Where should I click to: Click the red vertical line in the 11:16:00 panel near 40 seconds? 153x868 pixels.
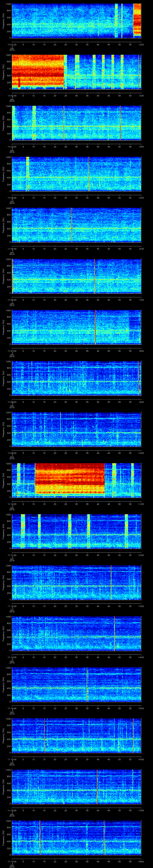(97, 786)
